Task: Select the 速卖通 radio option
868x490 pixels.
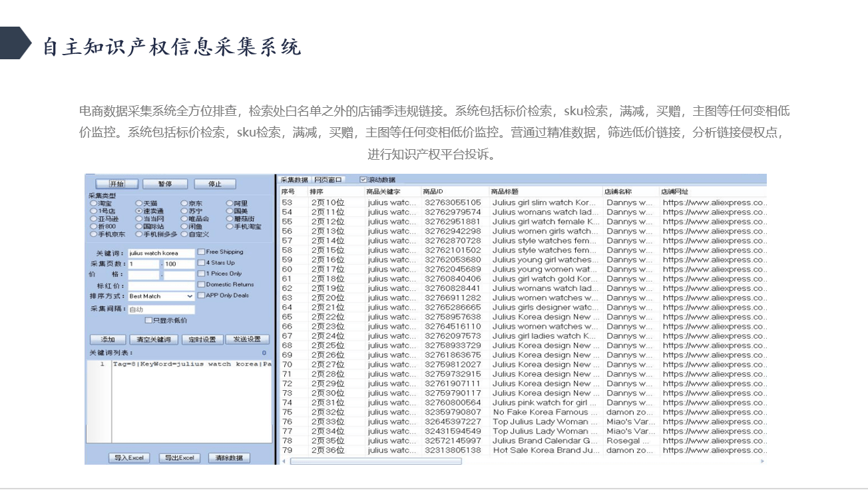Action: point(138,211)
